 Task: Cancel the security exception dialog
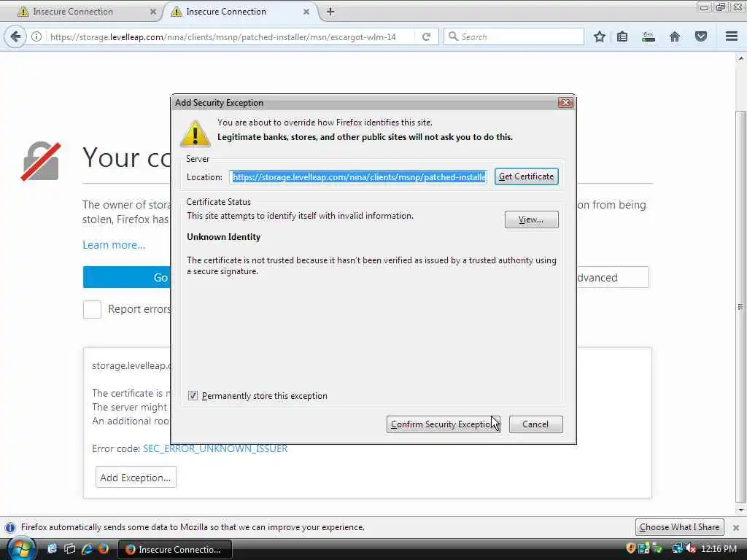[x=535, y=424]
